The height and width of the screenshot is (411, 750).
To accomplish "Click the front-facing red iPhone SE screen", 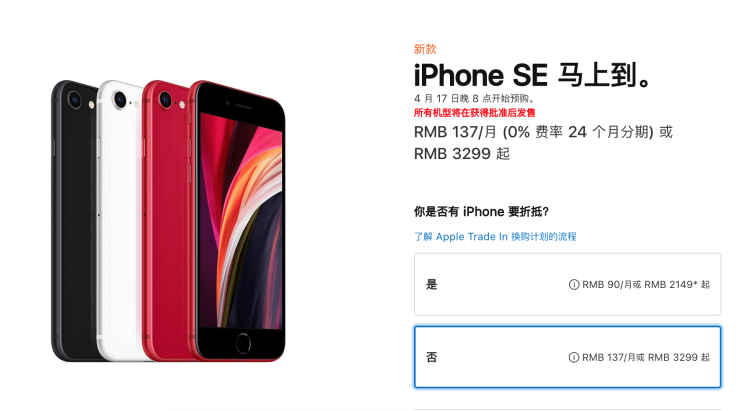I will 241,220.
